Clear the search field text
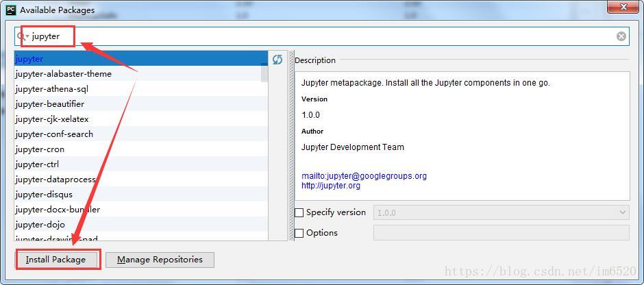The width and height of the screenshot is (644, 285). click(x=621, y=36)
